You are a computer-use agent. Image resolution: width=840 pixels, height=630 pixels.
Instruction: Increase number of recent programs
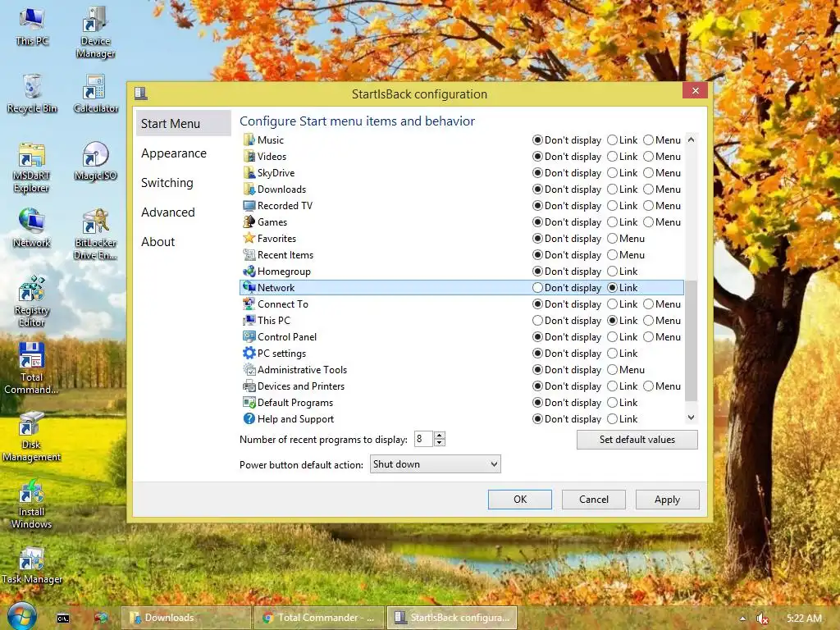[x=440, y=436]
